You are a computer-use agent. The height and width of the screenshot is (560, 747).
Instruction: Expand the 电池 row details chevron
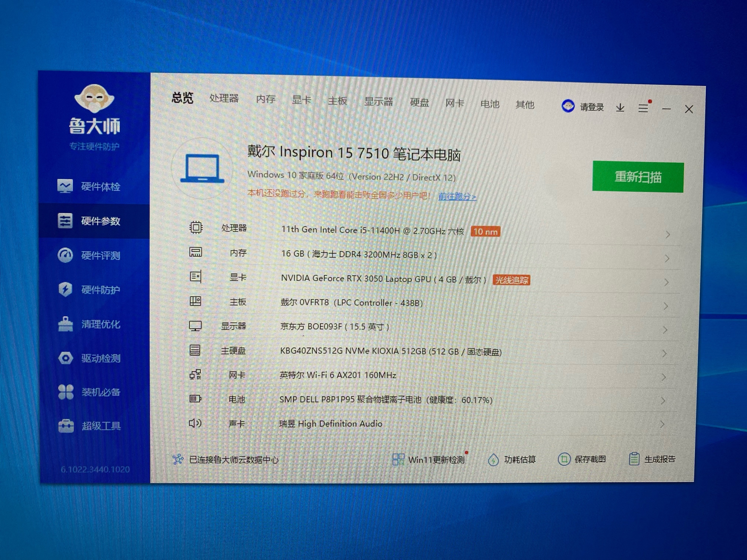tap(663, 401)
